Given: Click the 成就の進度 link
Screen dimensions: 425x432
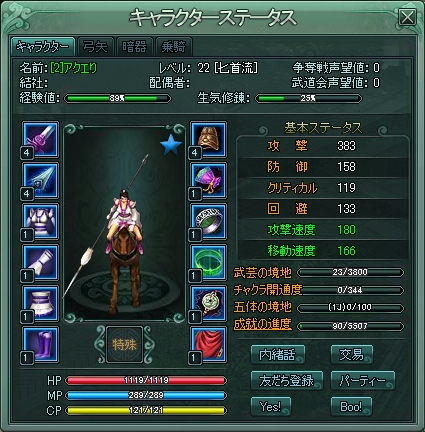Looking at the screenshot, I should coord(263,324).
